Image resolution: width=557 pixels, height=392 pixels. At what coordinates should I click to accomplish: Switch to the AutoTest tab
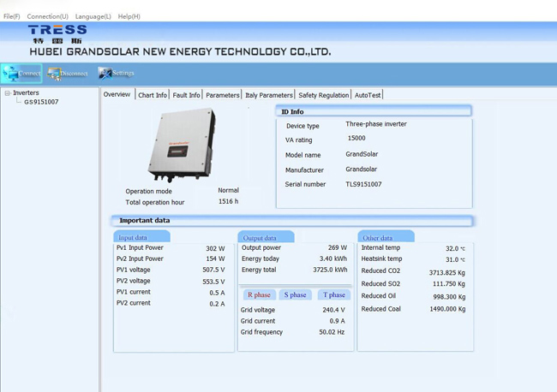pyautogui.click(x=368, y=95)
